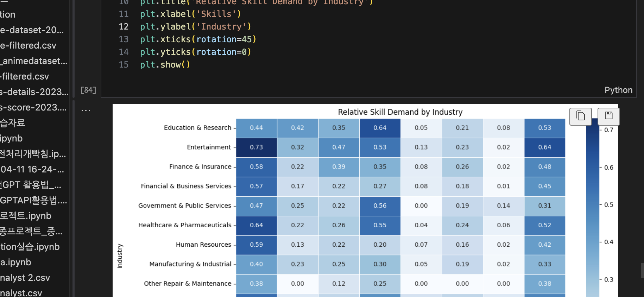644x297 pixels.
Task: Open e-filtered.csv in the file explorer
Action: tap(28, 45)
